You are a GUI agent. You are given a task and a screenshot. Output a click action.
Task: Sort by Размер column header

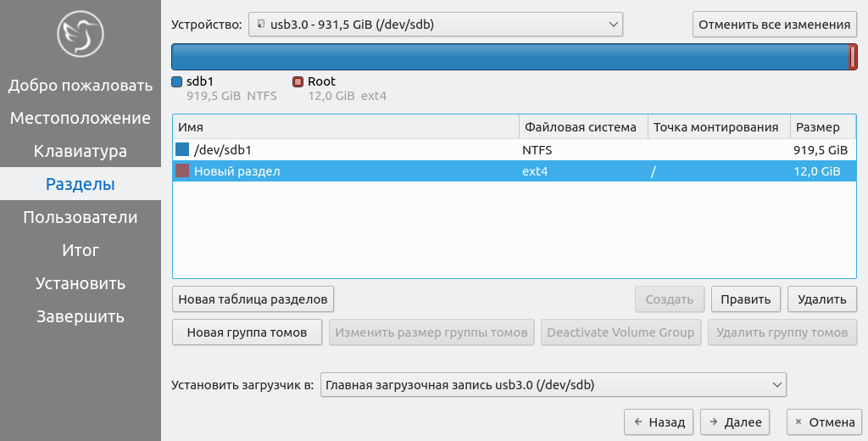tap(823, 127)
